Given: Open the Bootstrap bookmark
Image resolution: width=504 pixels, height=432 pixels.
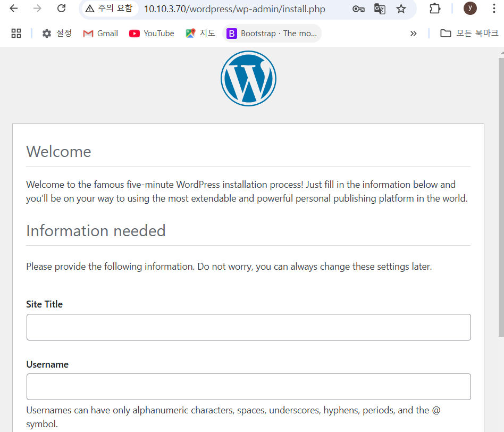Looking at the screenshot, I should point(272,33).
